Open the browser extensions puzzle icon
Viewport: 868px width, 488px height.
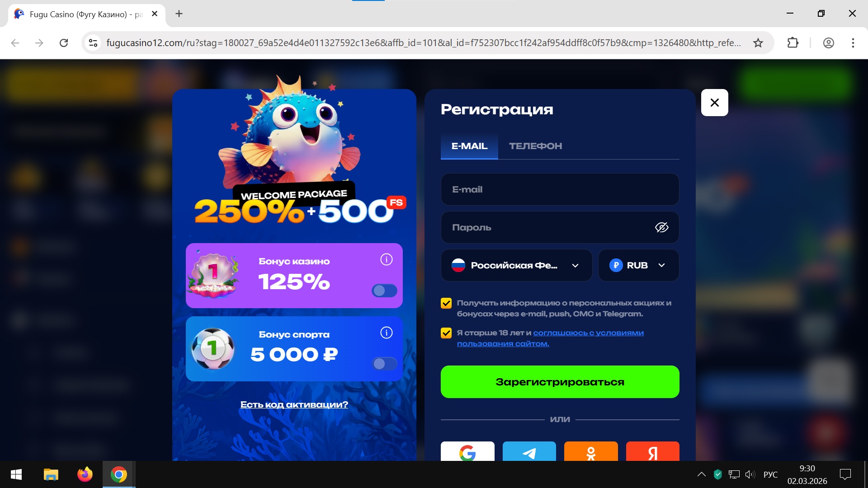tap(793, 43)
